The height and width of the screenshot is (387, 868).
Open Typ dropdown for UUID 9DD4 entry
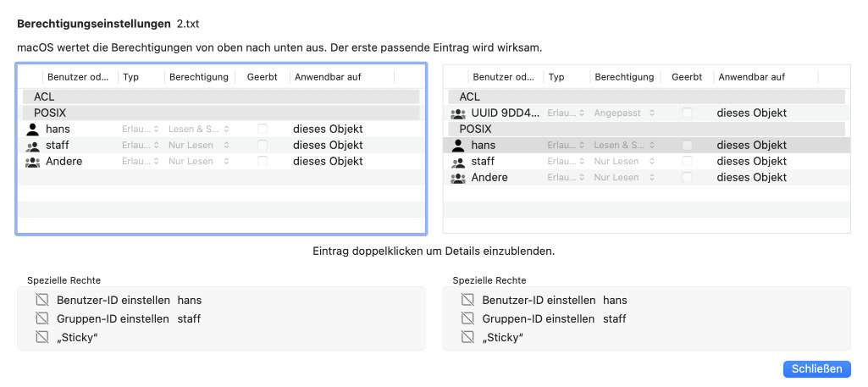[x=566, y=113]
